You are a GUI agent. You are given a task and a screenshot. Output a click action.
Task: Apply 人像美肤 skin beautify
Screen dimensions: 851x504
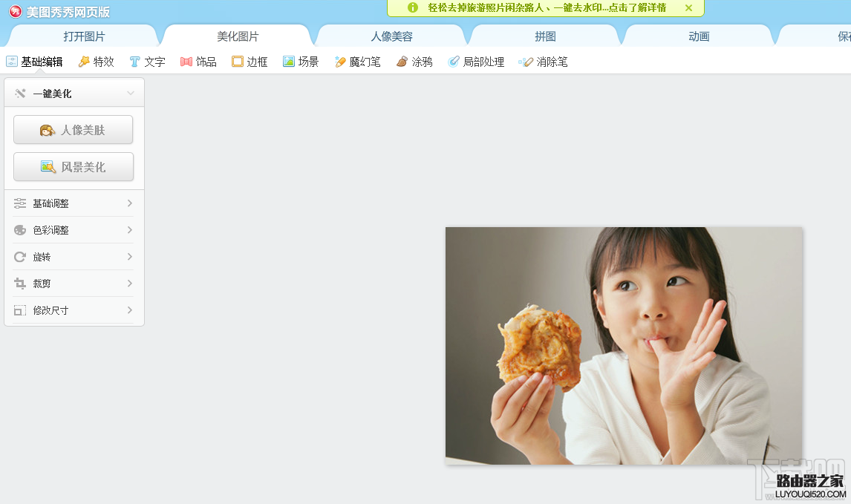point(72,129)
